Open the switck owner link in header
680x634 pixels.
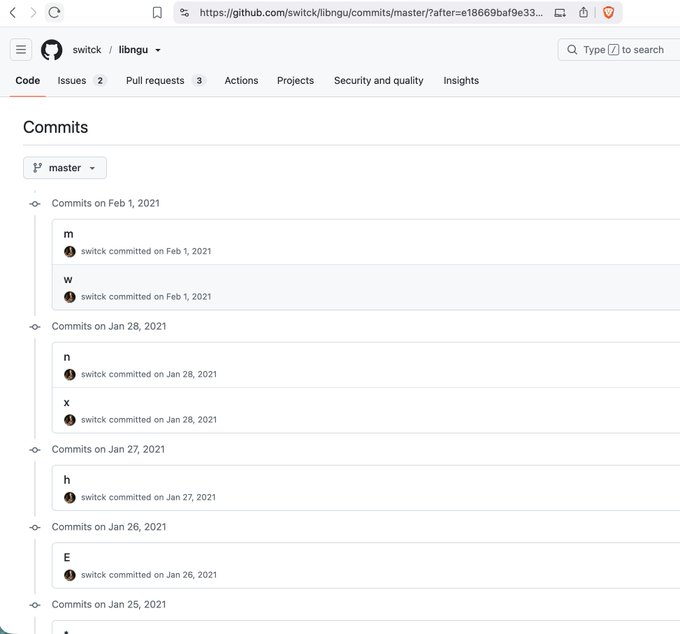pyautogui.click(x=87, y=50)
